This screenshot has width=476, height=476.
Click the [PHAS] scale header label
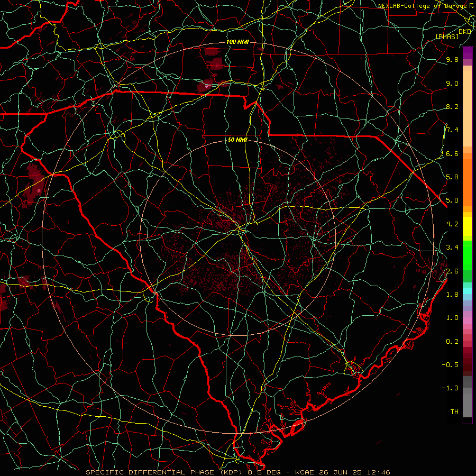447,36
